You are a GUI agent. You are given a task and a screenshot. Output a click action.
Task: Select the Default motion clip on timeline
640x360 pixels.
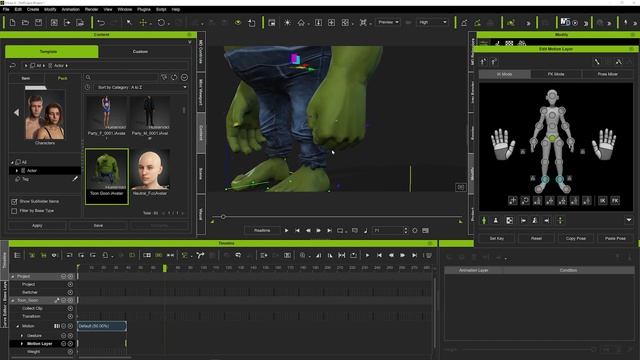tap(102, 326)
